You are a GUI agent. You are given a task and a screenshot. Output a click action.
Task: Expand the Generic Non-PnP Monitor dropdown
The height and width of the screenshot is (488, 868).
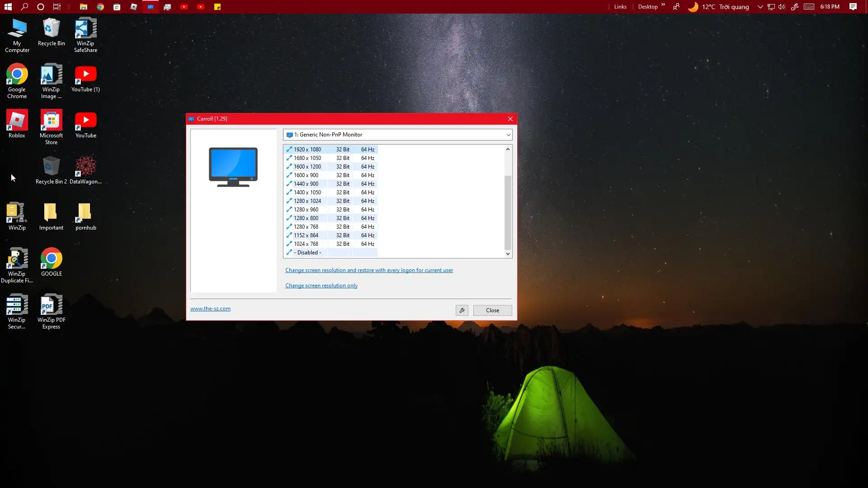(508, 135)
